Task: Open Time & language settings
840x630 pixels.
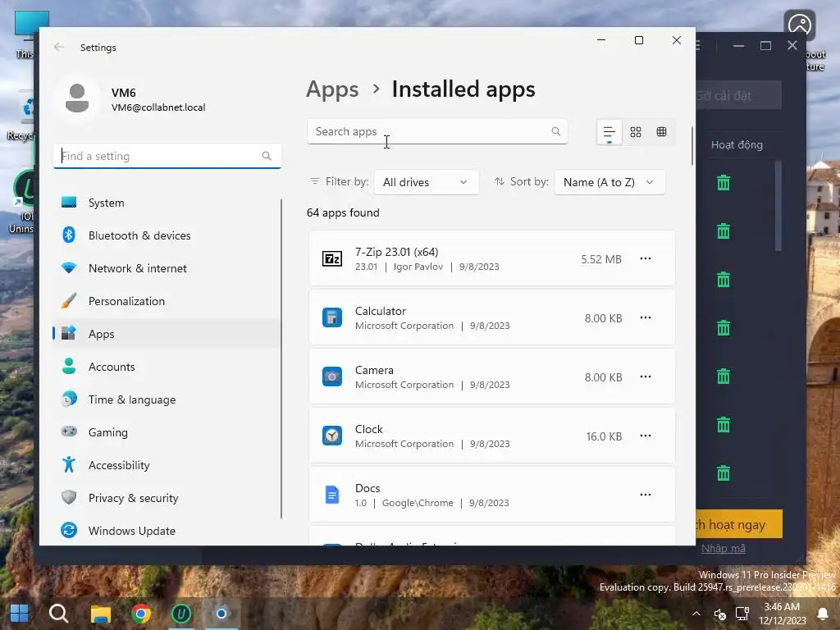Action: click(x=166, y=399)
